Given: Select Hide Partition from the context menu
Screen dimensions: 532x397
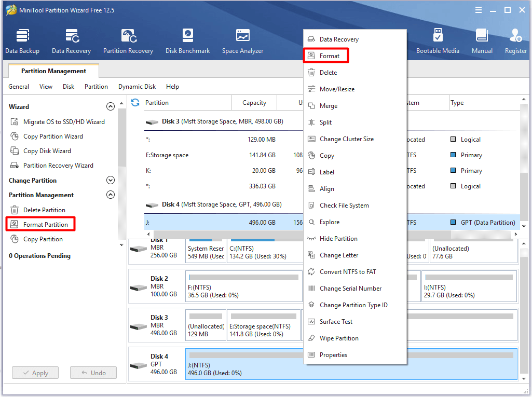Looking at the screenshot, I should [x=355, y=239].
